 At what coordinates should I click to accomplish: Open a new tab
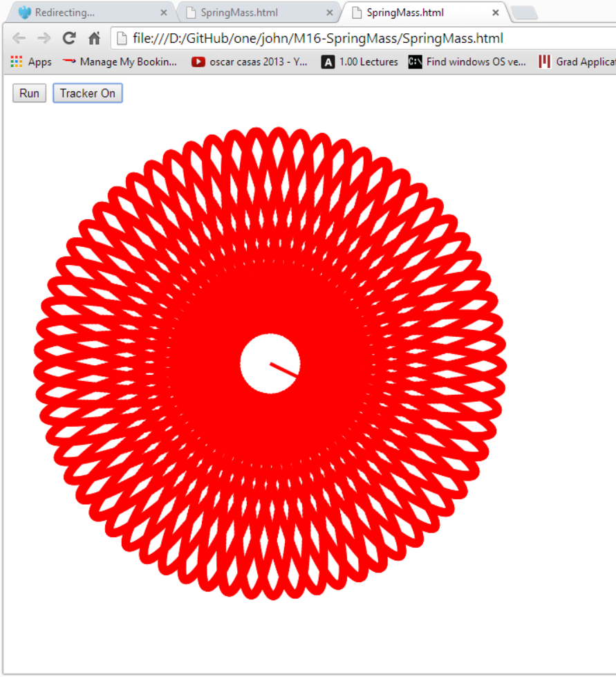[x=524, y=13]
